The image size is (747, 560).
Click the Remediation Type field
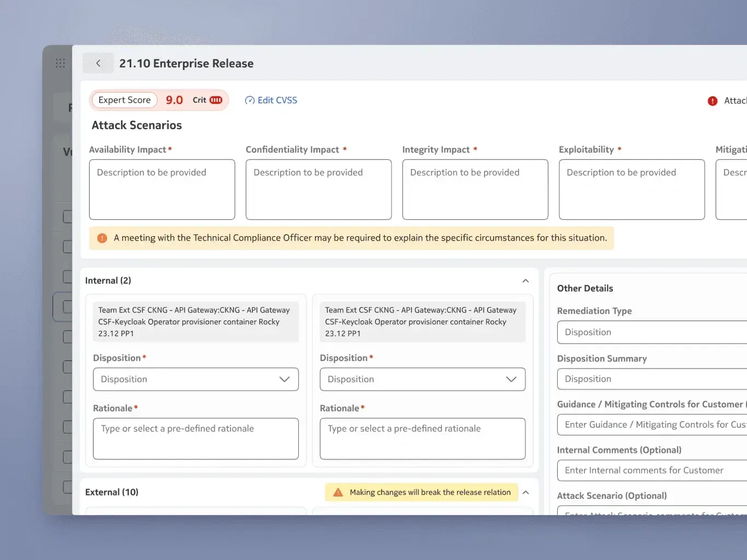pyautogui.click(x=652, y=332)
